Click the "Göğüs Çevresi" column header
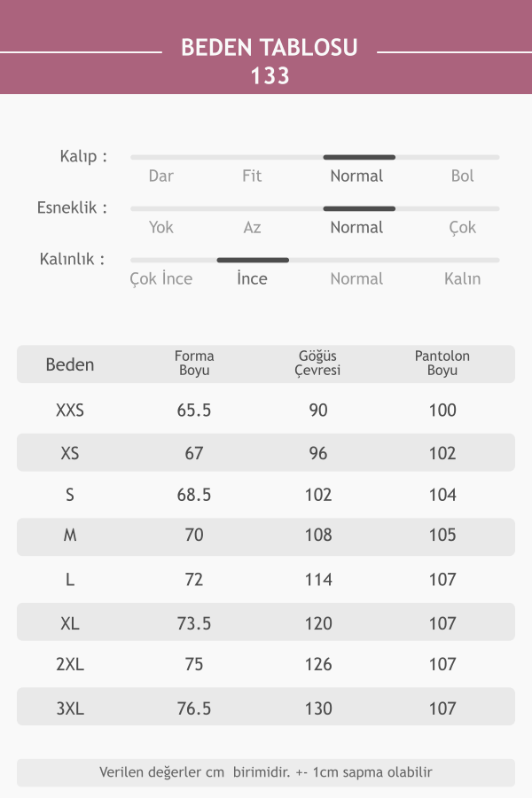The height and width of the screenshot is (798, 532). 317,364
